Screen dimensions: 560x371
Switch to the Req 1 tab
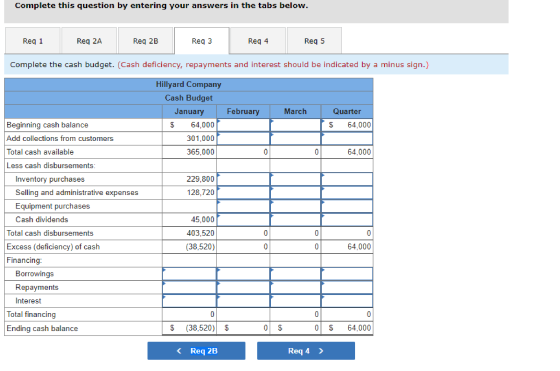point(32,41)
